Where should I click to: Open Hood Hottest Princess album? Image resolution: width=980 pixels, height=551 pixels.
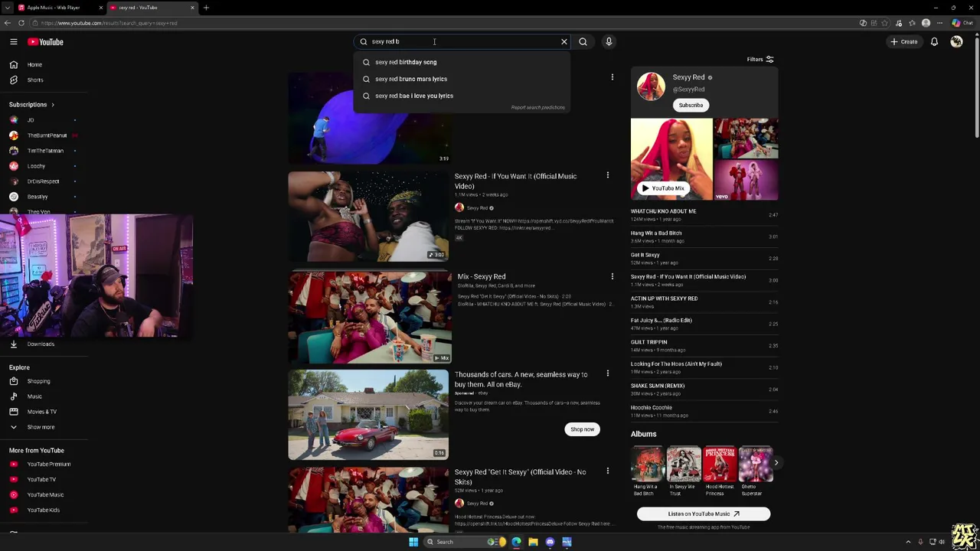tap(720, 471)
